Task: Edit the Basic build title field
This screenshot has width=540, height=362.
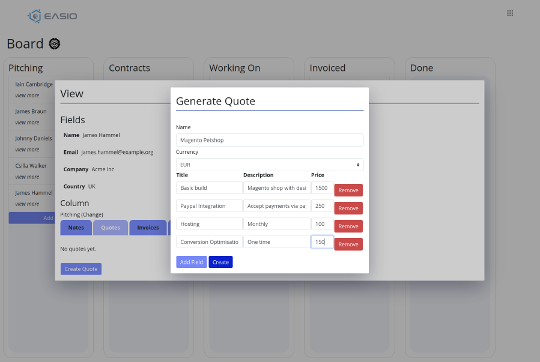Action: click(209, 188)
